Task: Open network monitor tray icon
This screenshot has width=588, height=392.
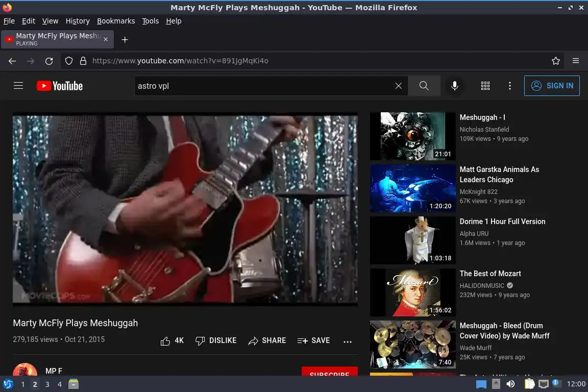Action: 544,384
